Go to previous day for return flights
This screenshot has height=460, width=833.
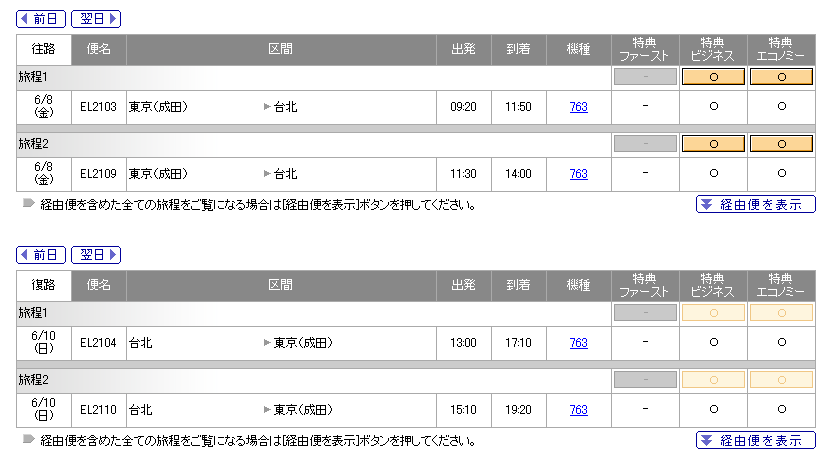[41, 255]
